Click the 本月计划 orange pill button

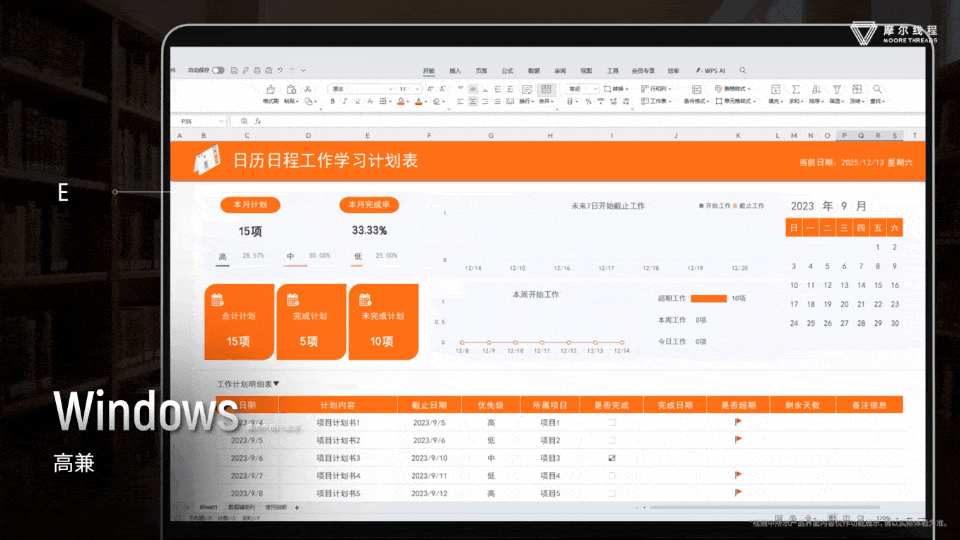coord(250,204)
